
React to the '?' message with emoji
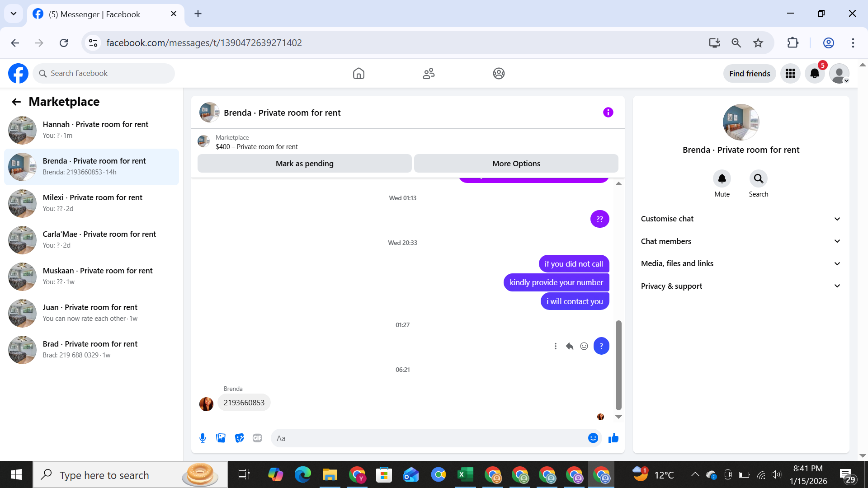[x=584, y=346]
